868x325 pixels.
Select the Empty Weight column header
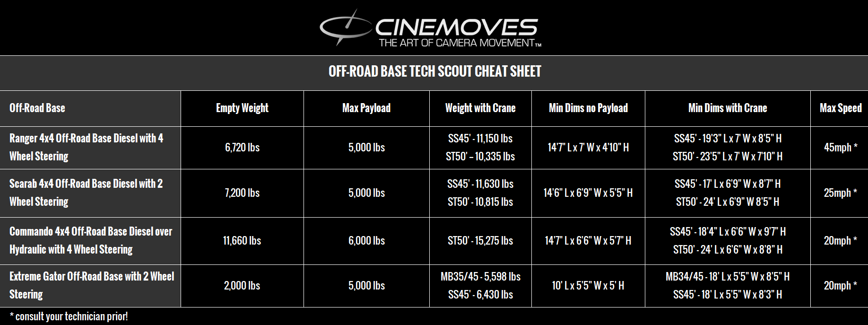pos(242,108)
